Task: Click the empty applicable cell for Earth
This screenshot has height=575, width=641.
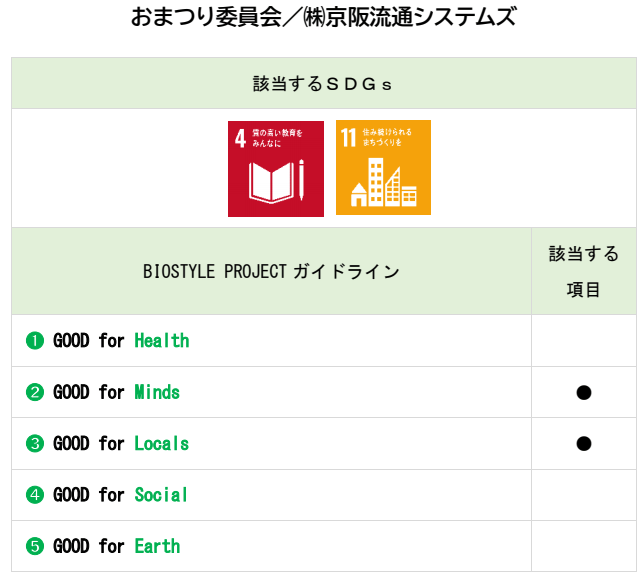Action: point(584,546)
